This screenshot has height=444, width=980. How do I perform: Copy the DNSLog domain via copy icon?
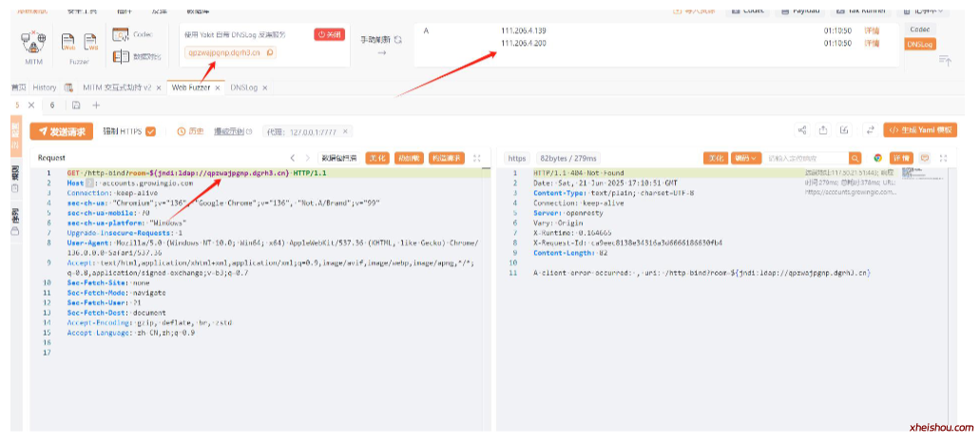(x=269, y=53)
